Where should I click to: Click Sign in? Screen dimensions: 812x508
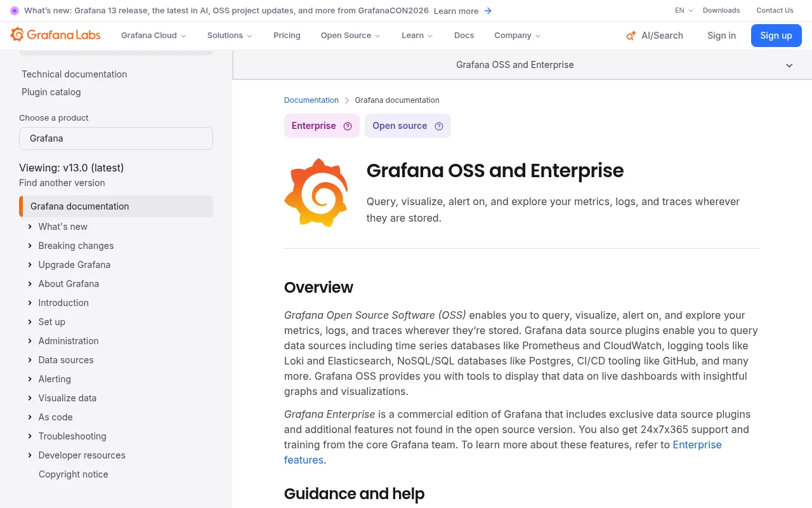[722, 36]
